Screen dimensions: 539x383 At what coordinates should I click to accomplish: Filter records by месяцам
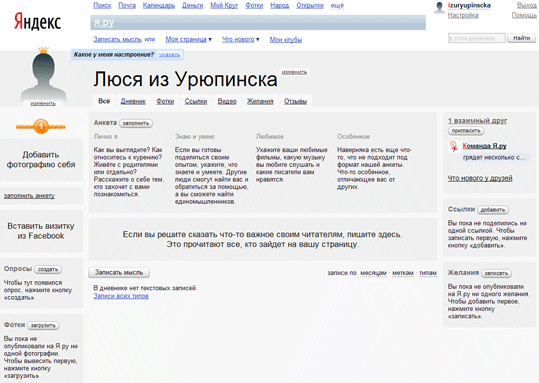tap(373, 273)
